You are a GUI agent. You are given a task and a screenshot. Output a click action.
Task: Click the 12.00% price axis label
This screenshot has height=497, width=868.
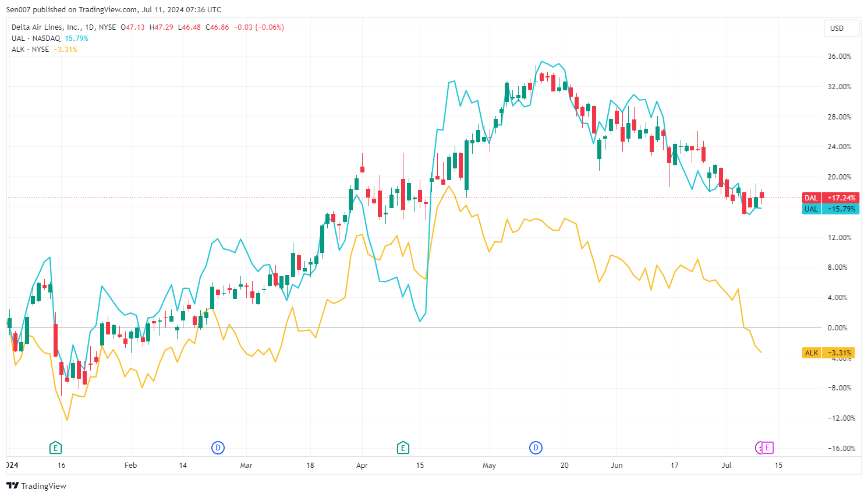coord(839,237)
